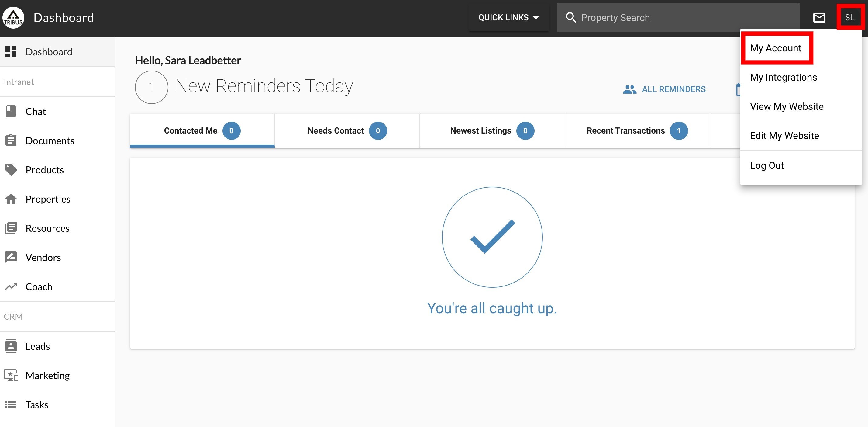Select Dashboard in the sidebar
Screen dimensions: 868x427
point(57,52)
